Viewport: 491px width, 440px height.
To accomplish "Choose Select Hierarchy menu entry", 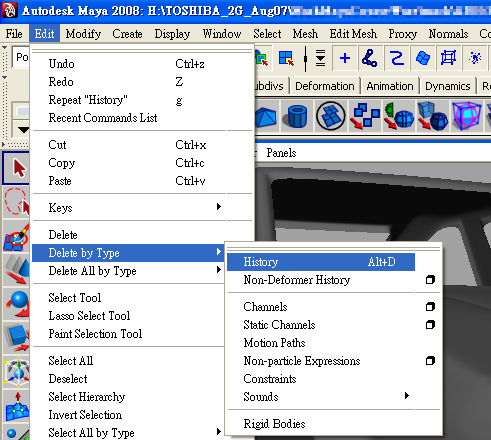I will pos(128,397).
